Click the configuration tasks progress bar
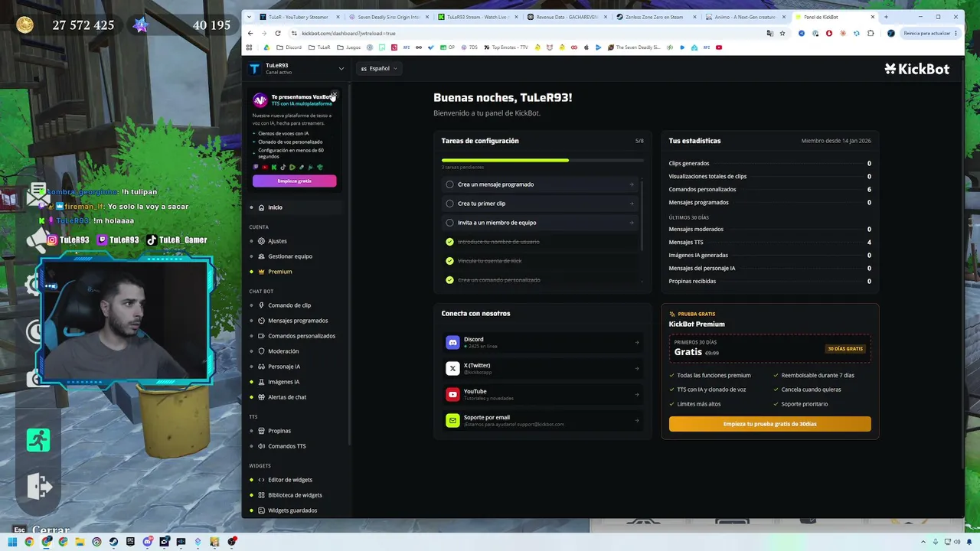Viewport: 980px width, 551px height. click(x=543, y=160)
